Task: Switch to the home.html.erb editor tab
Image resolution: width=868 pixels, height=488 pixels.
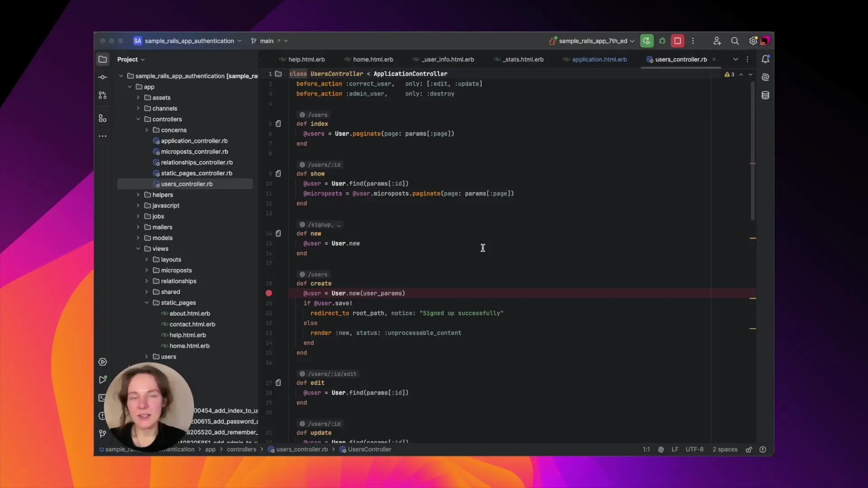Action: point(368,59)
